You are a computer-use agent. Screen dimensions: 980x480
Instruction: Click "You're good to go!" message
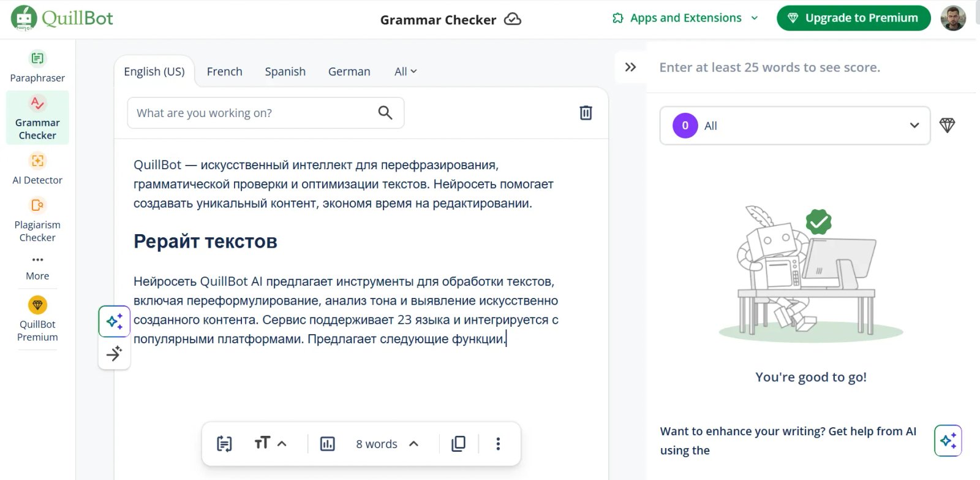(x=811, y=377)
